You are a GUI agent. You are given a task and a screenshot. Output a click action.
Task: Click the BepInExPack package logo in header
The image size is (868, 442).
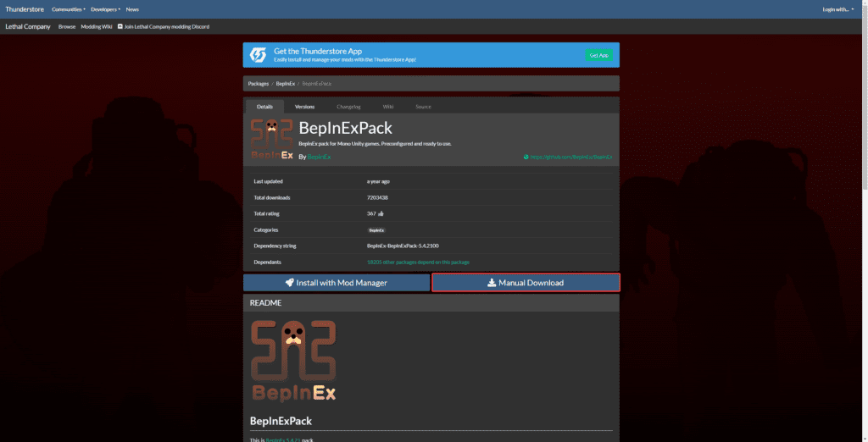point(271,139)
